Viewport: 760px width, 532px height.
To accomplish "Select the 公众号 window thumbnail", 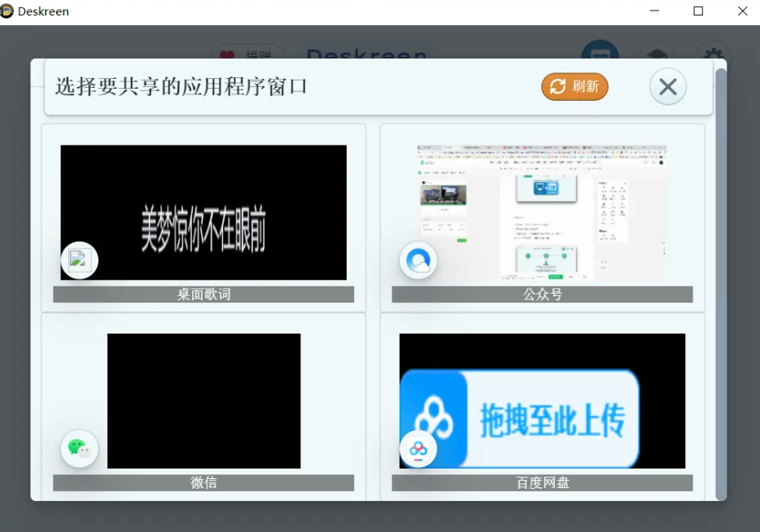I will point(541,211).
